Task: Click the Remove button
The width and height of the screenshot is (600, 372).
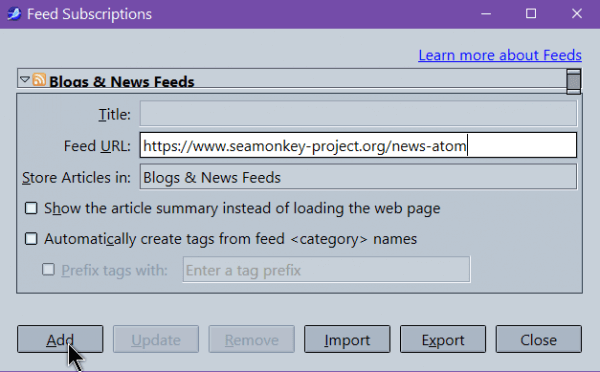Action: click(251, 339)
